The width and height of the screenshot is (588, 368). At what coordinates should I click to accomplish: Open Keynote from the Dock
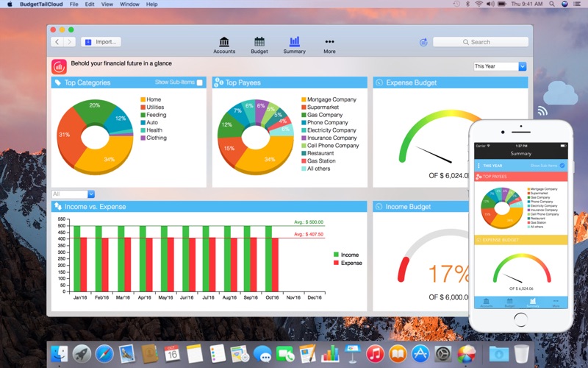click(353, 354)
